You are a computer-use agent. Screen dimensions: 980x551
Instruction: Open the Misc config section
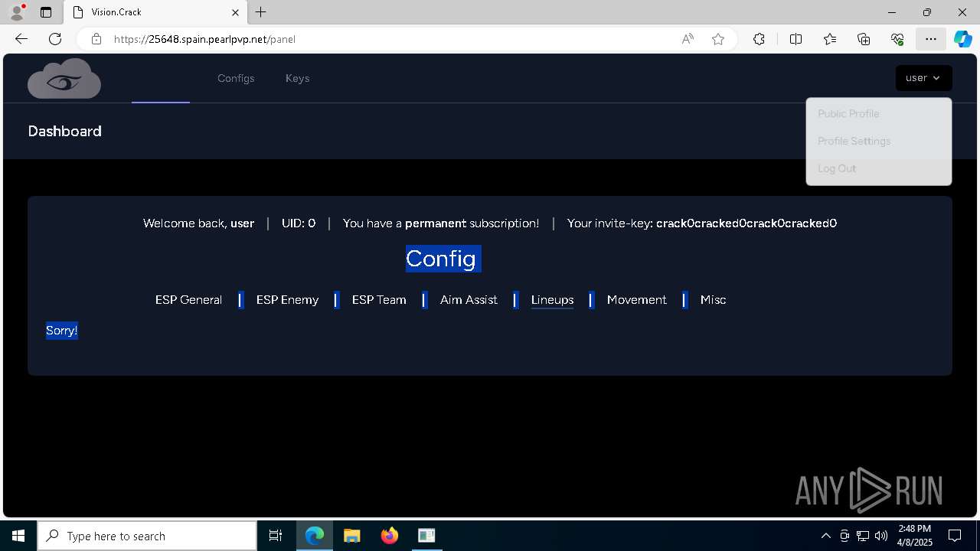pos(713,300)
